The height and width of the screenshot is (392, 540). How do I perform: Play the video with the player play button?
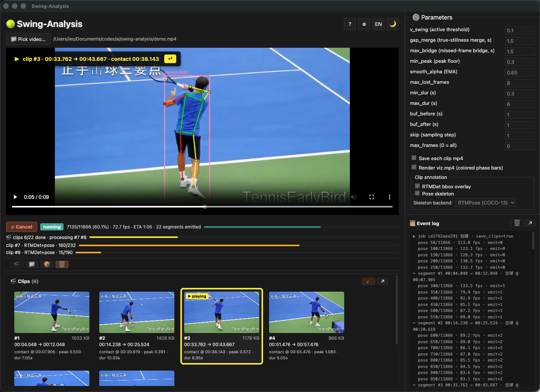pos(15,197)
